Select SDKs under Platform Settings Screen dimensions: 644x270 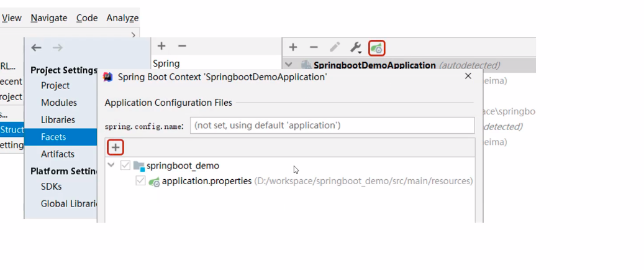click(52, 186)
